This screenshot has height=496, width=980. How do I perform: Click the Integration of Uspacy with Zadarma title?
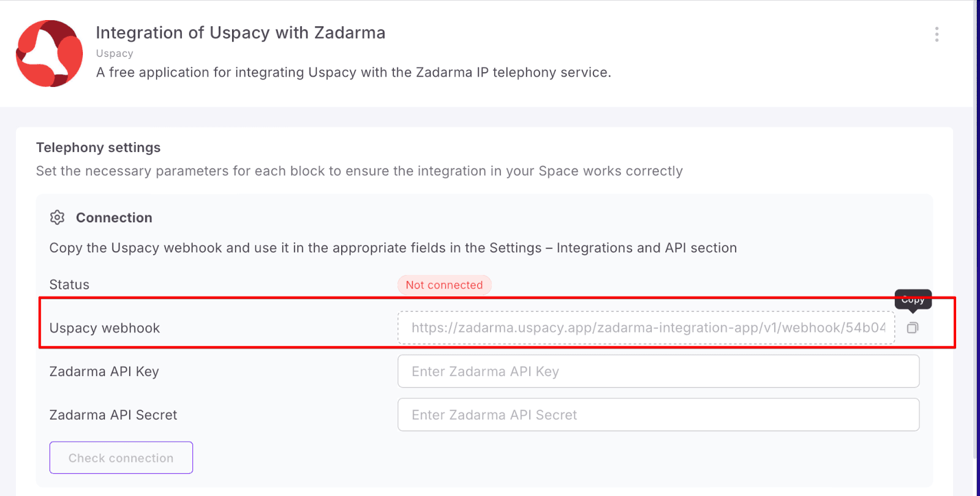point(240,32)
